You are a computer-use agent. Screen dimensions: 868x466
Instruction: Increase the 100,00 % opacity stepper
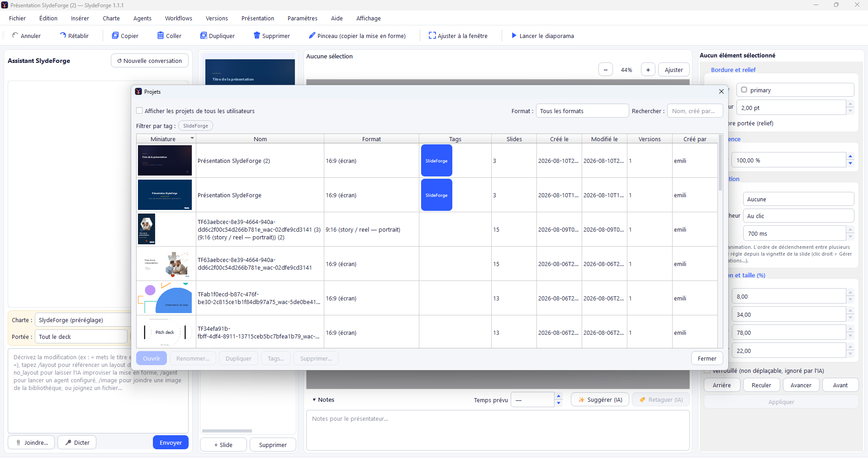(850, 157)
